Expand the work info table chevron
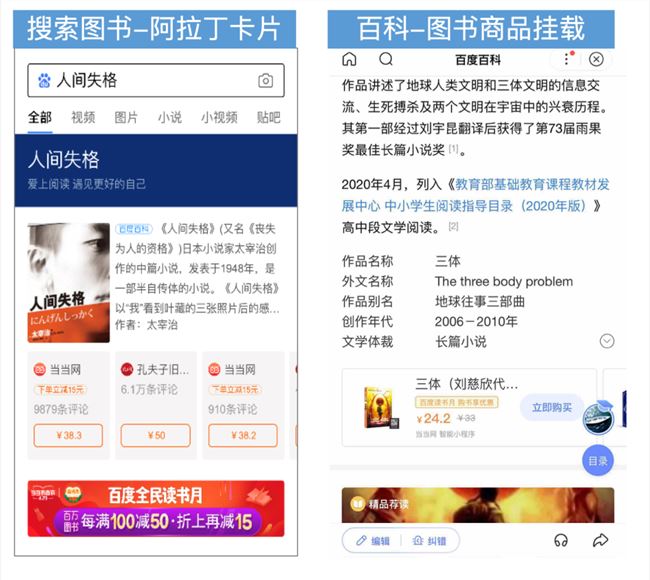 pyautogui.click(x=607, y=341)
